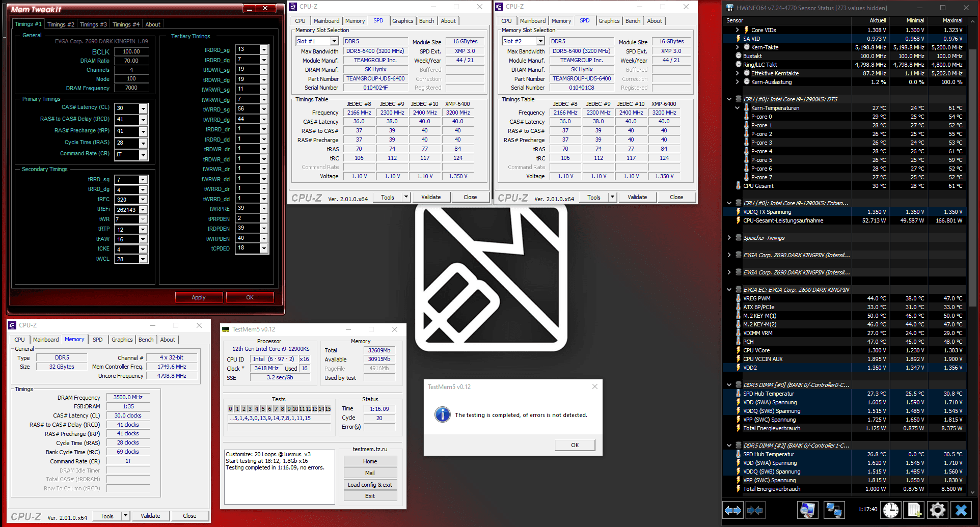Click the HWiNFO64 title bar icon
Image resolution: width=980 pixels, height=527 pixels.
(730, 8)
